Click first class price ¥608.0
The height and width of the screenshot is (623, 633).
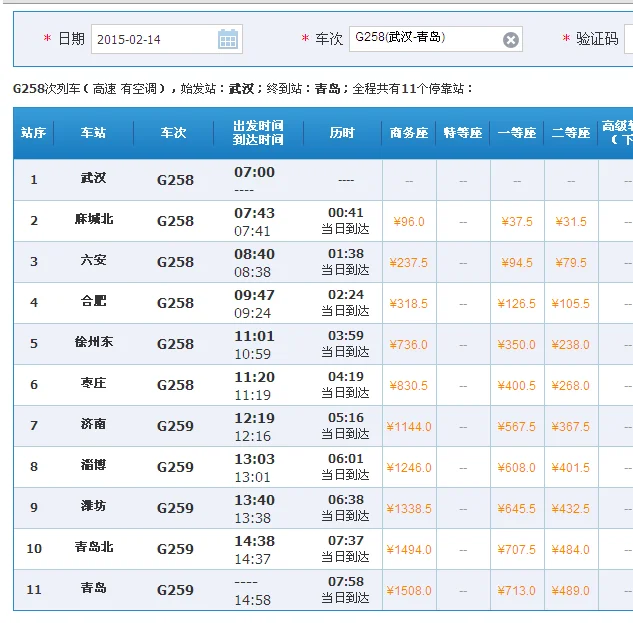click(x=517, y=468)
